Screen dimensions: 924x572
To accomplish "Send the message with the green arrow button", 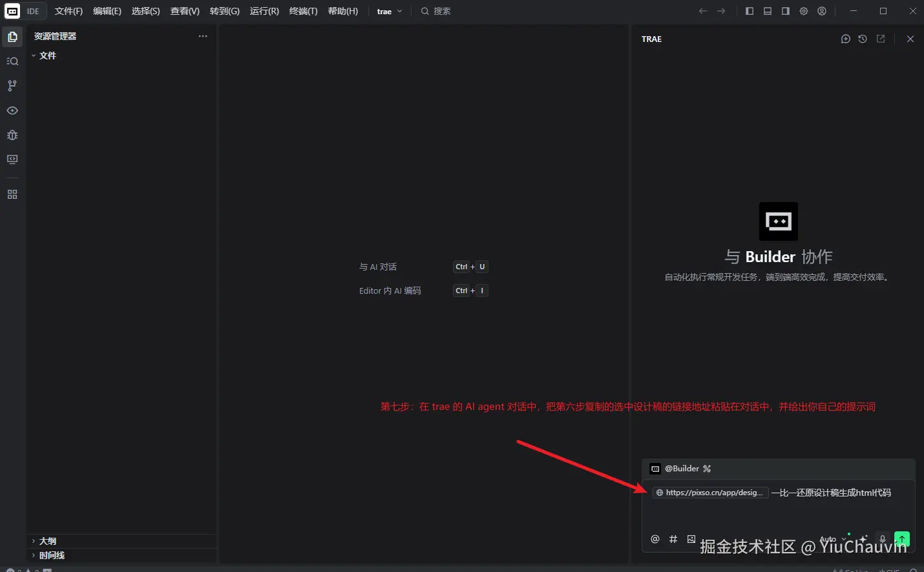I will [x=902, y=539].
